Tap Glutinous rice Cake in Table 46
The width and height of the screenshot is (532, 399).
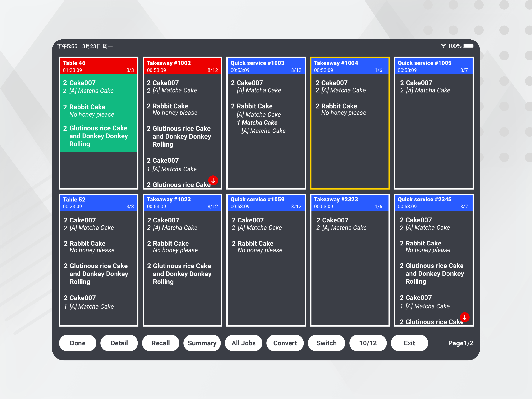click(95, 136)
